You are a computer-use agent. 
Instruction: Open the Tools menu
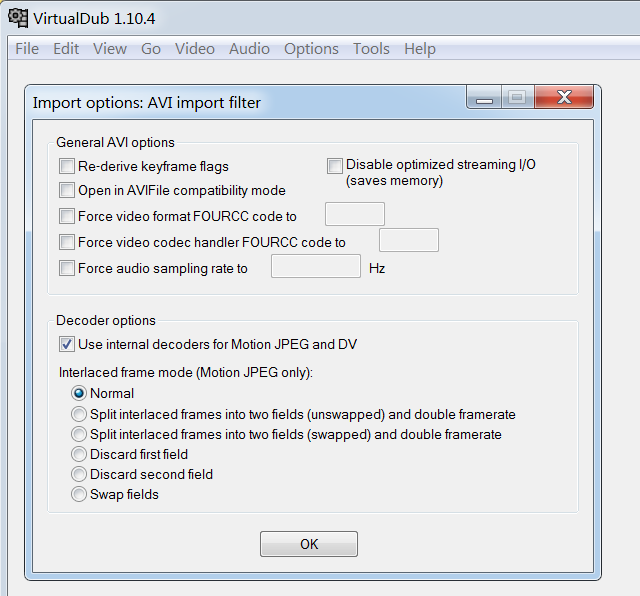click(x=371, y=49)
